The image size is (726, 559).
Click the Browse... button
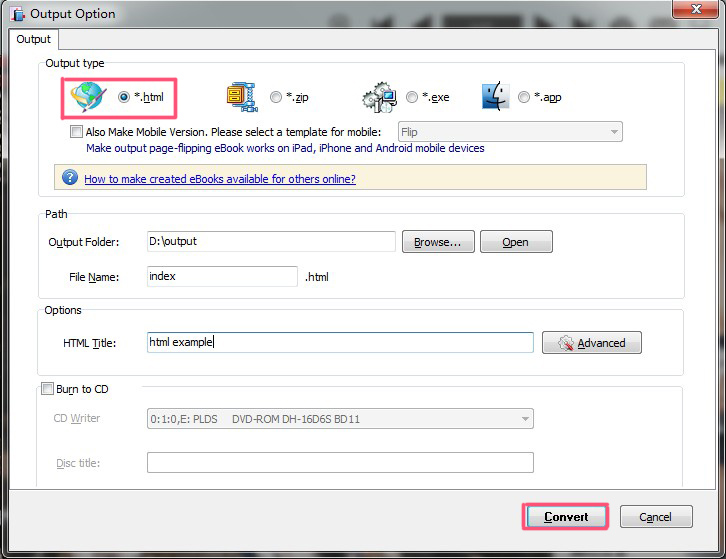[438, 242]
